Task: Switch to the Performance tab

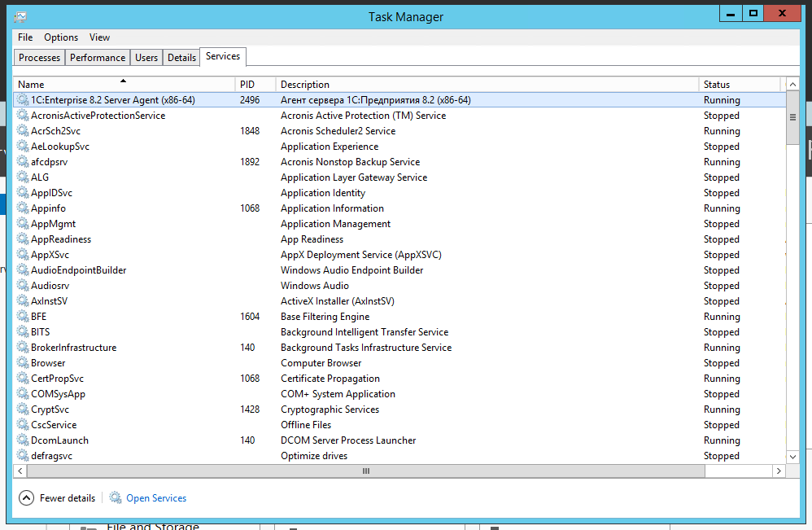Action: (x=98, y=58)
